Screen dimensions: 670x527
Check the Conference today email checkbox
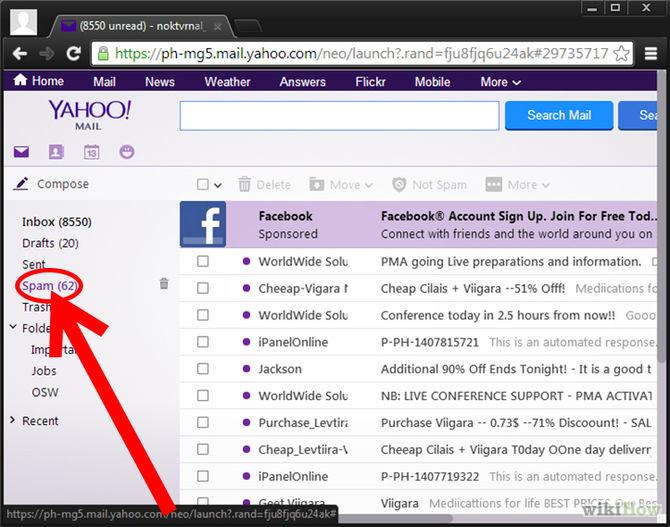coord(203,315)
